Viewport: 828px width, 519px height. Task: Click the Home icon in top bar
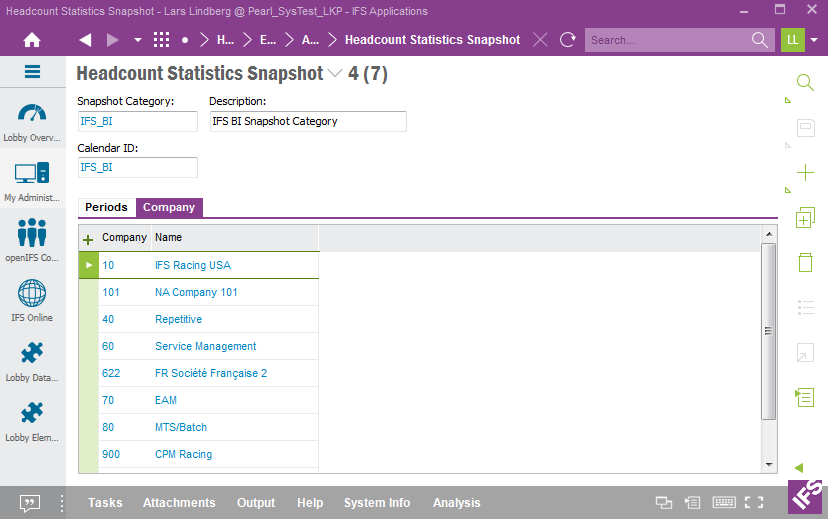(x=32, y=40)
